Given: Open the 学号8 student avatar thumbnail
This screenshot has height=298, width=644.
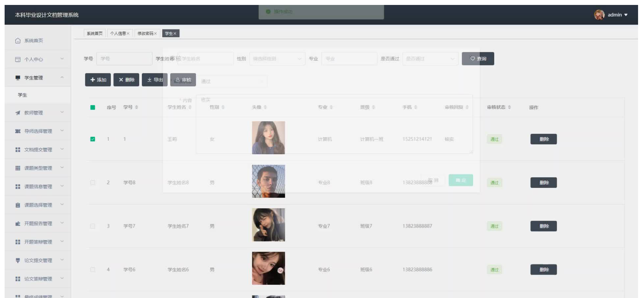Looking at the screenshot, I should 268,181.
